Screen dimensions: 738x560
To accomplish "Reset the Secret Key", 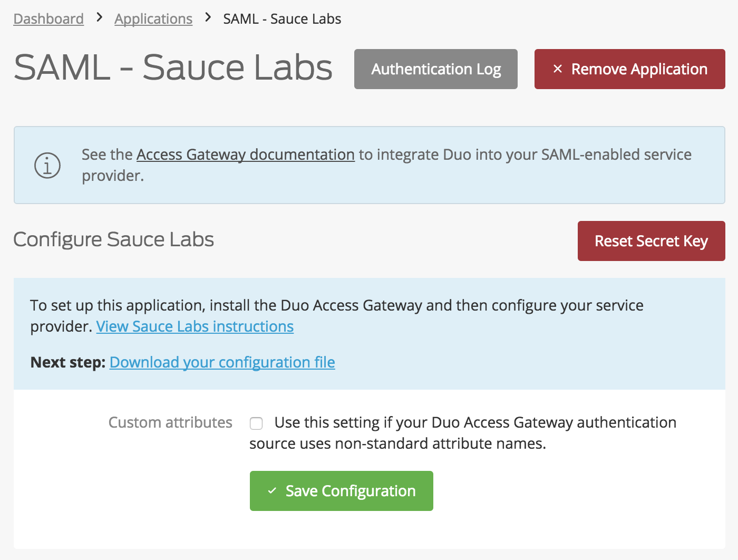I will click(x=651, y=241).
